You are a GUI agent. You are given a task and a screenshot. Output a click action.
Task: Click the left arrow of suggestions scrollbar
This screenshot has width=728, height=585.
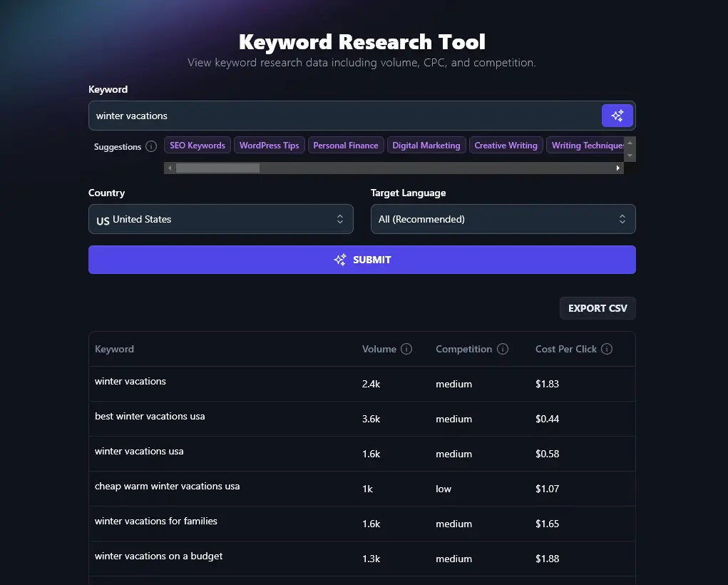tap(170, 168)
